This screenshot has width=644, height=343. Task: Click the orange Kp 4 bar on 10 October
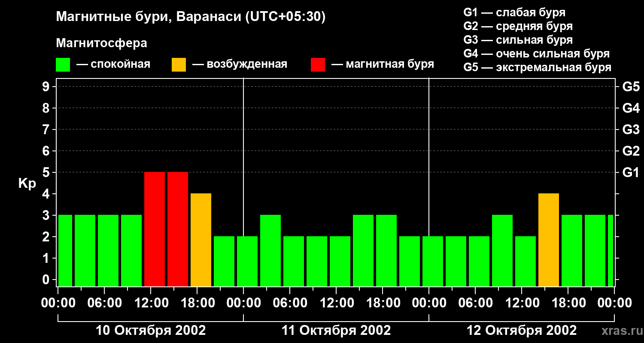(201, 240)
